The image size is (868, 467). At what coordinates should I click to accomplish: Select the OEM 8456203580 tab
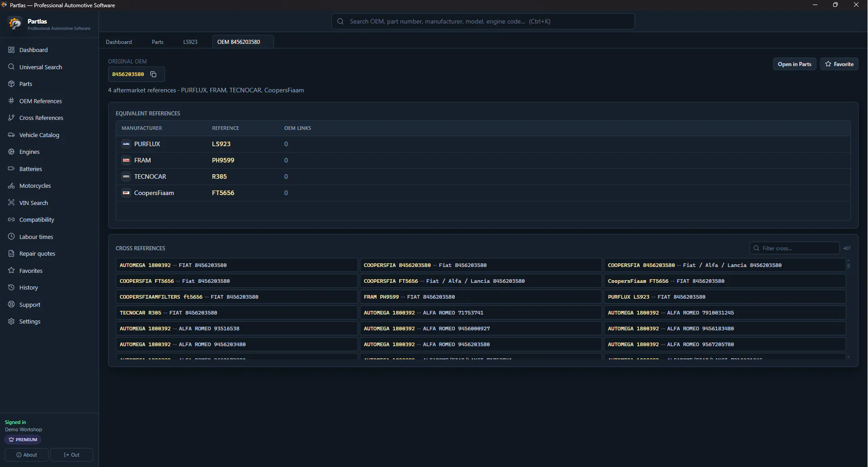tap(243, 42)
